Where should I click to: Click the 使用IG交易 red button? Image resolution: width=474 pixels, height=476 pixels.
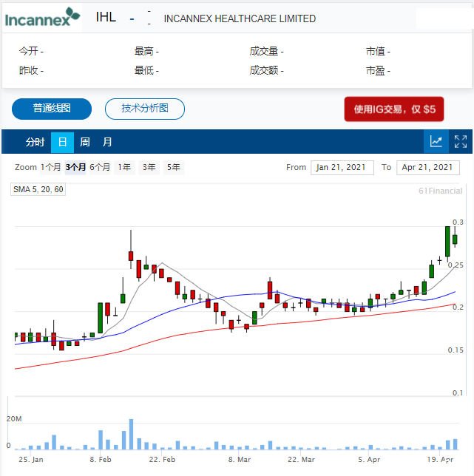pos(394,109)
